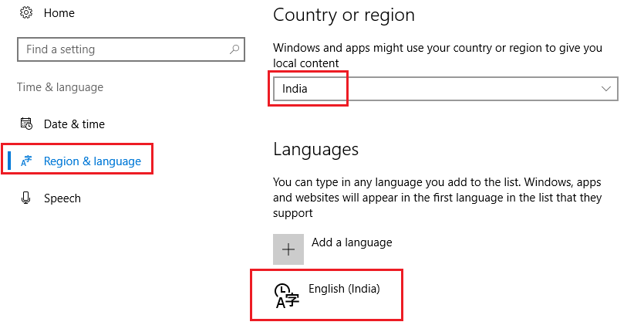Click the Region & language icon

click(26, 161)
